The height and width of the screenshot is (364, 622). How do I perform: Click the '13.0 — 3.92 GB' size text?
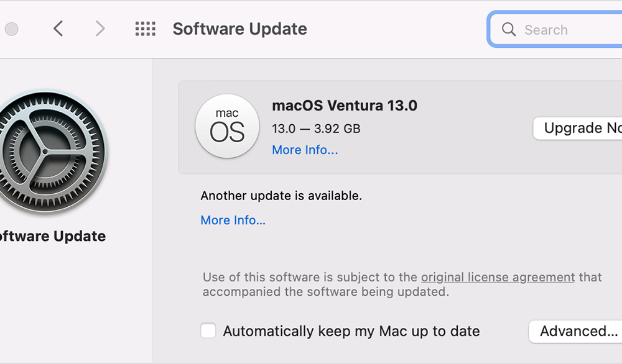click(x=316, y=129)
